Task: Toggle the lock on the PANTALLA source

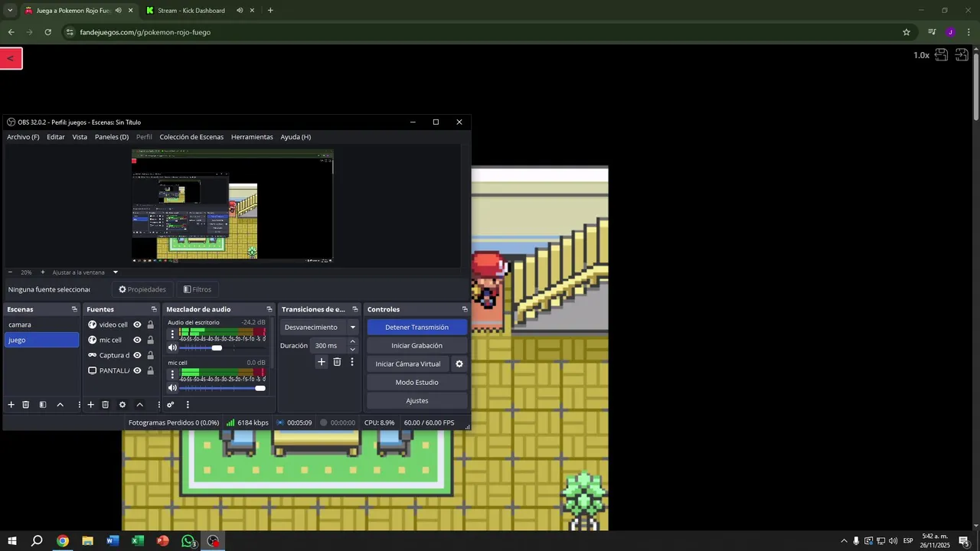Action: (150, 370)
